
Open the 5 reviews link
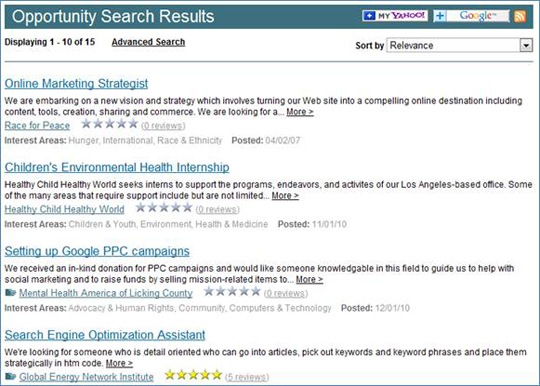[x=247, y=377]
